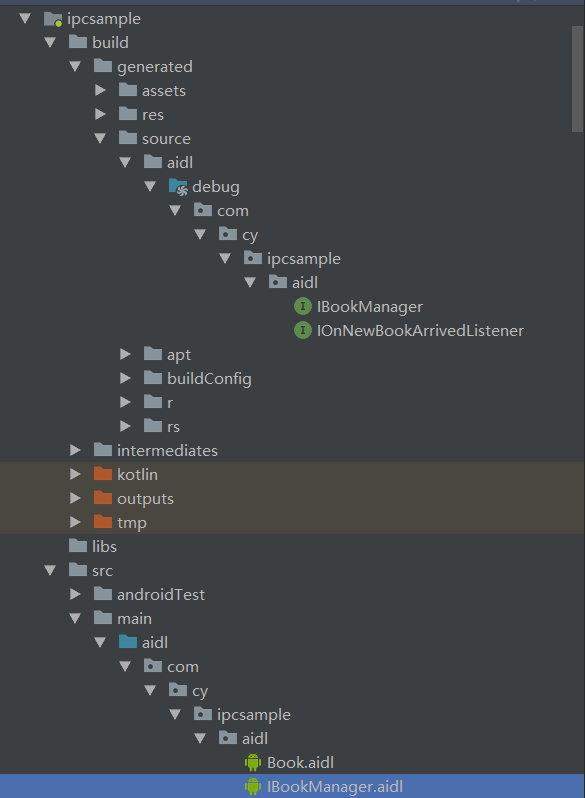Click the rs folder icon
585x798 pixels.
click(x=153, y=425)
